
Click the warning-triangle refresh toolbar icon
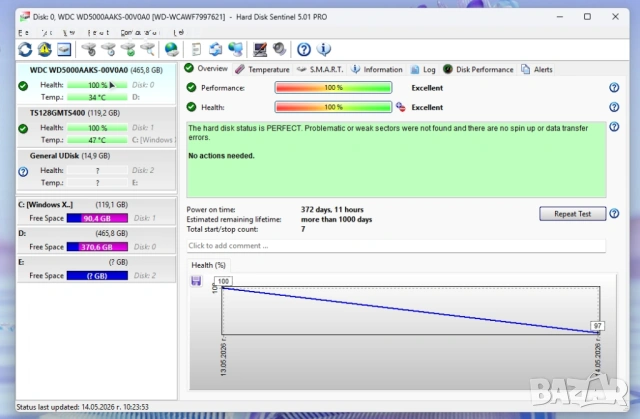pos(44,49)
